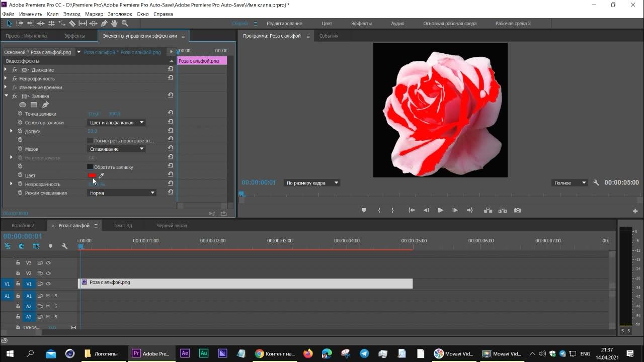Viewport: 644px width, 362px height.
Task: Expand the Допуск parameter
Action: (11, 131)
